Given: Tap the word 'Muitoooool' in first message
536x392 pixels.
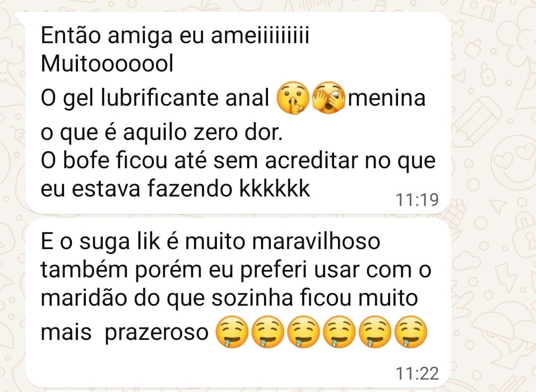Looking at the screenshot, I should tap(107, 64).
